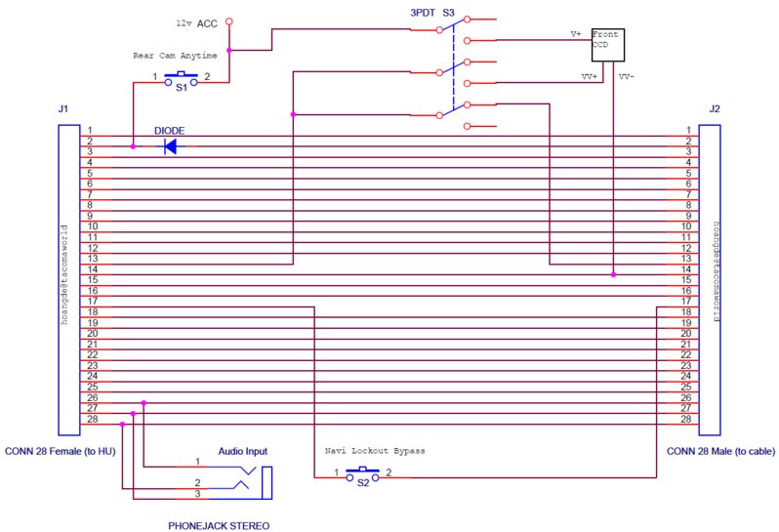Click the "V+" label near Front CCD
Viewport: 779px width, 532px height.
(x=576, y=34)
